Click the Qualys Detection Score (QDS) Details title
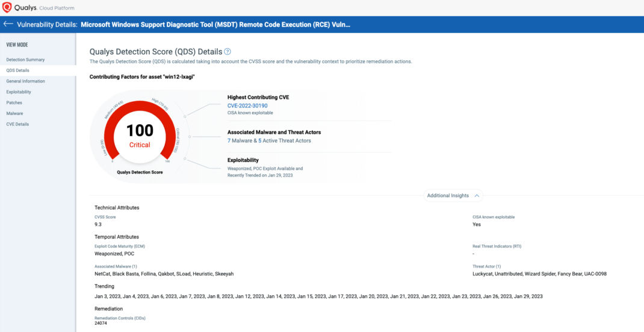 pos(156,52)
